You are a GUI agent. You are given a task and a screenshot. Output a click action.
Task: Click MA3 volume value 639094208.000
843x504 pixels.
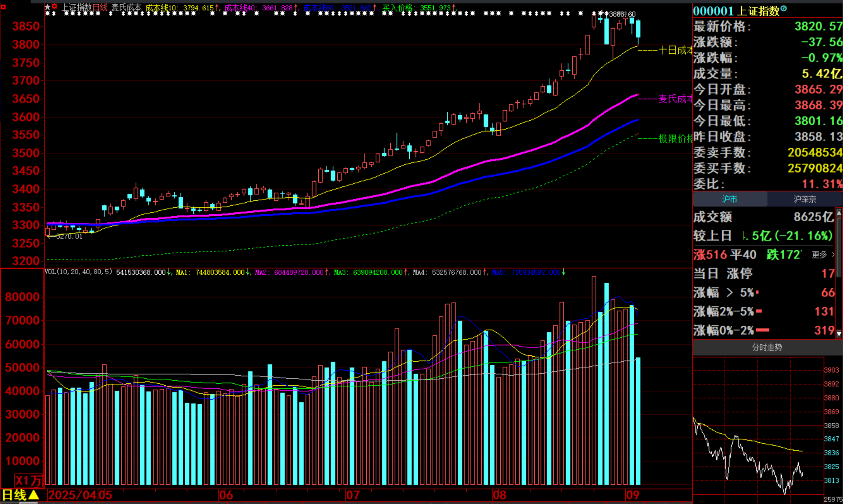pyautogui.click(x=378, y=273)
